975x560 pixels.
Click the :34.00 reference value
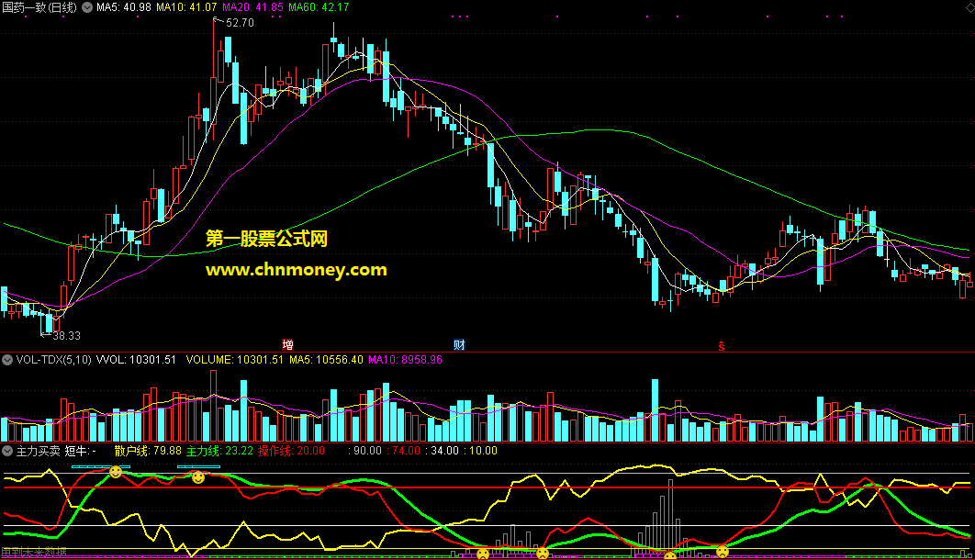443,451
